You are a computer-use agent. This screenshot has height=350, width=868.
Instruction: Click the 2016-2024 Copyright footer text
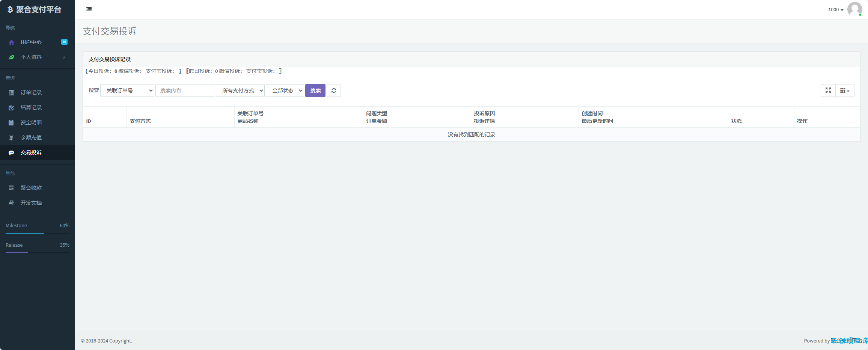point(107,341)
